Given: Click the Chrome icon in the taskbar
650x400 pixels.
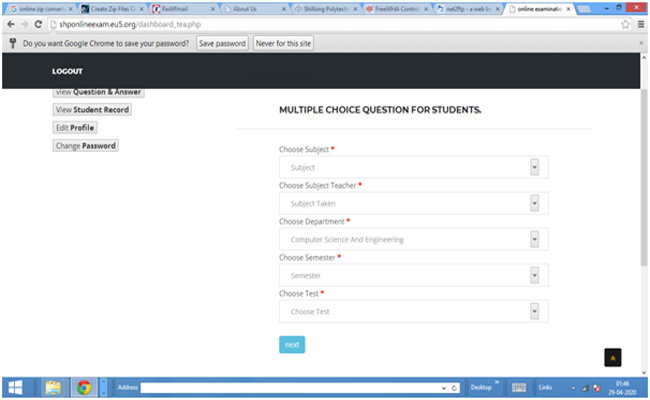Looking at the screenshot, I should pyautogui.click(x=84, y=387).
